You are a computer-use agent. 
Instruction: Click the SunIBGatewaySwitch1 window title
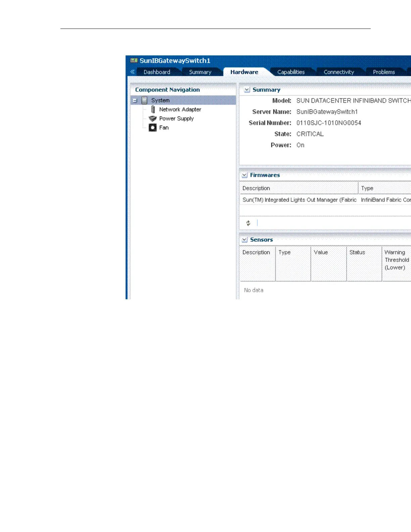point(175,60)
